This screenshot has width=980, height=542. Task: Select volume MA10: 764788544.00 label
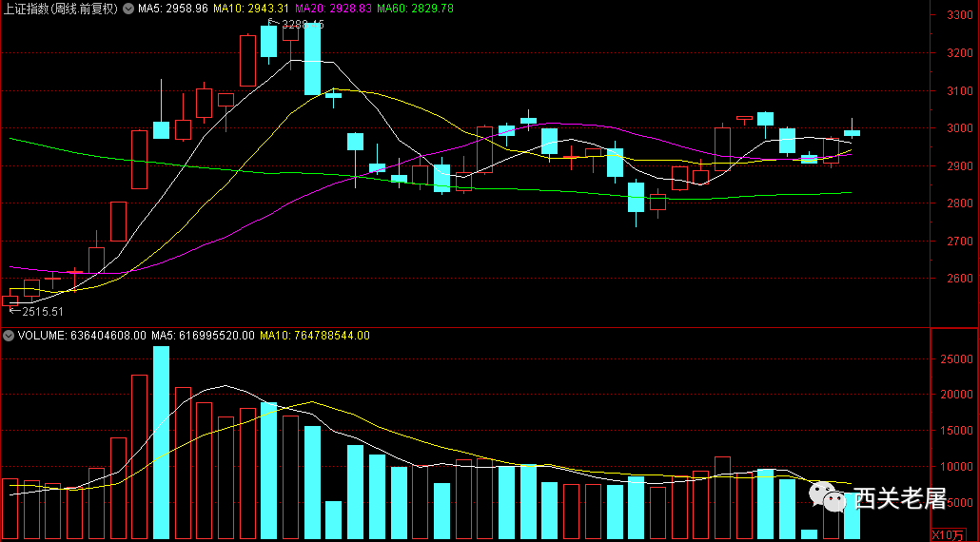pyautogui.click(x=315, y=336)
